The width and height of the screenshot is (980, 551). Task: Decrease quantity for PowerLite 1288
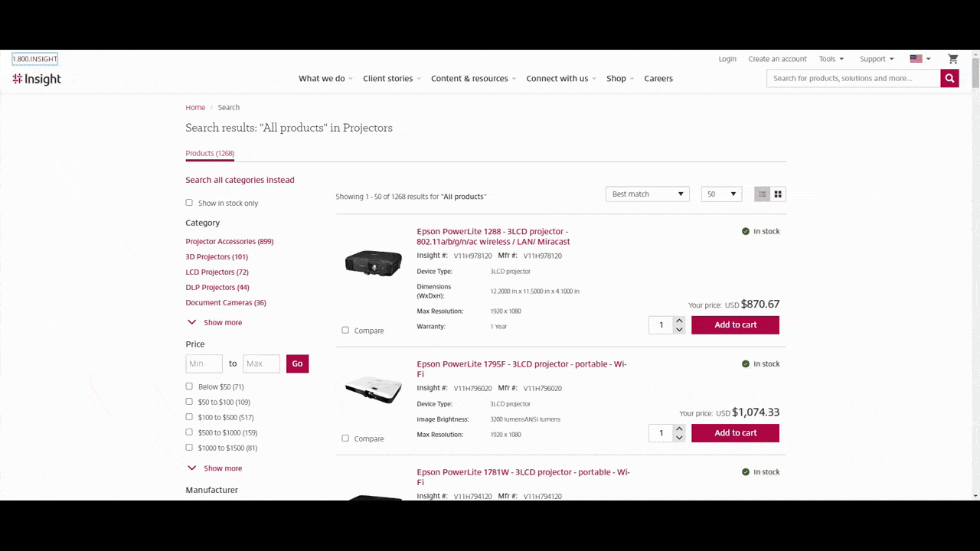pyautogui.click(x=679, y=329)
